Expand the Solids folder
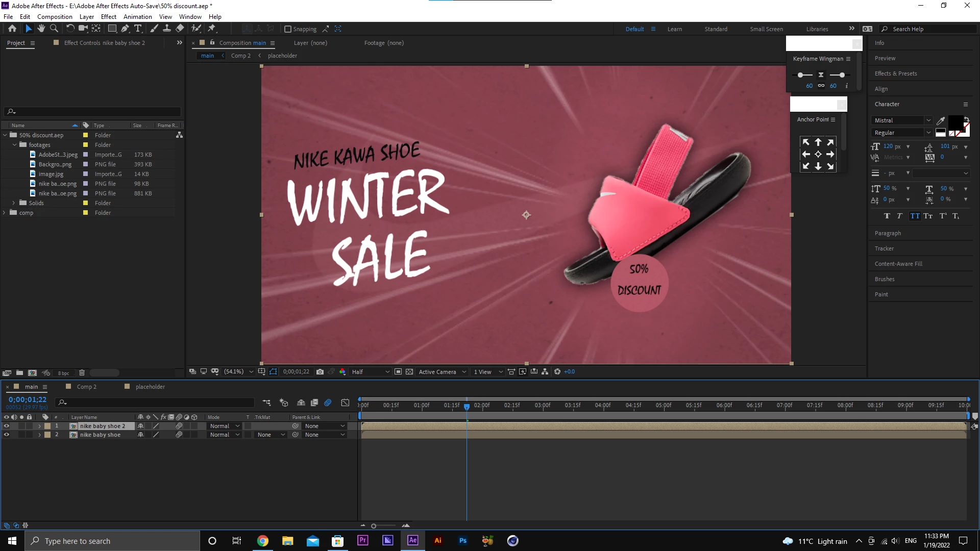This screenshot has height=551, width=980. click(14, 203)
